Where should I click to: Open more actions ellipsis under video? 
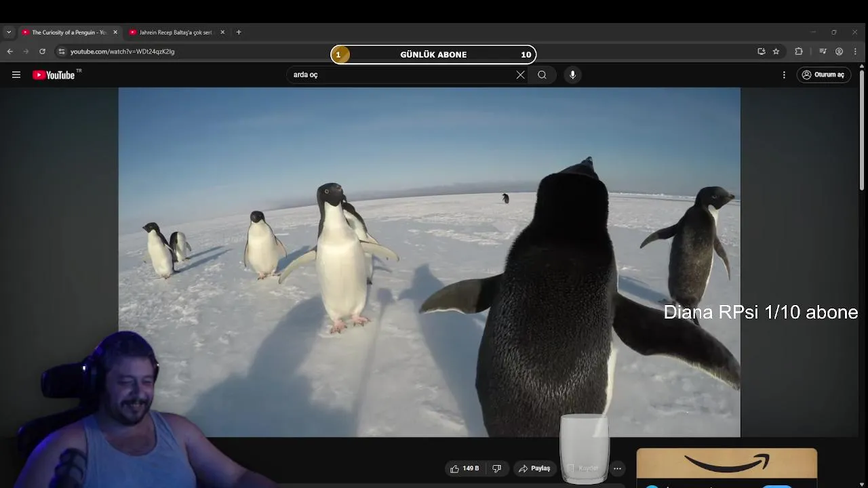click(617, 468)
